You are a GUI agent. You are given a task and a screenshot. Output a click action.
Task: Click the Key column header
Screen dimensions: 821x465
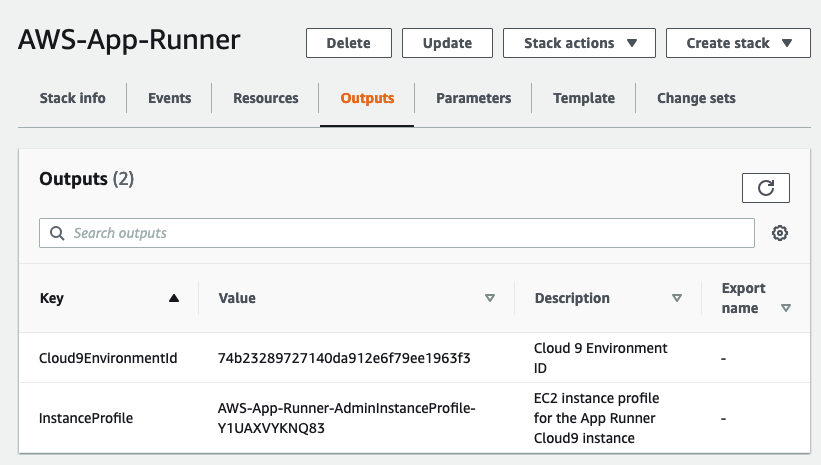(x=51, y=298)
